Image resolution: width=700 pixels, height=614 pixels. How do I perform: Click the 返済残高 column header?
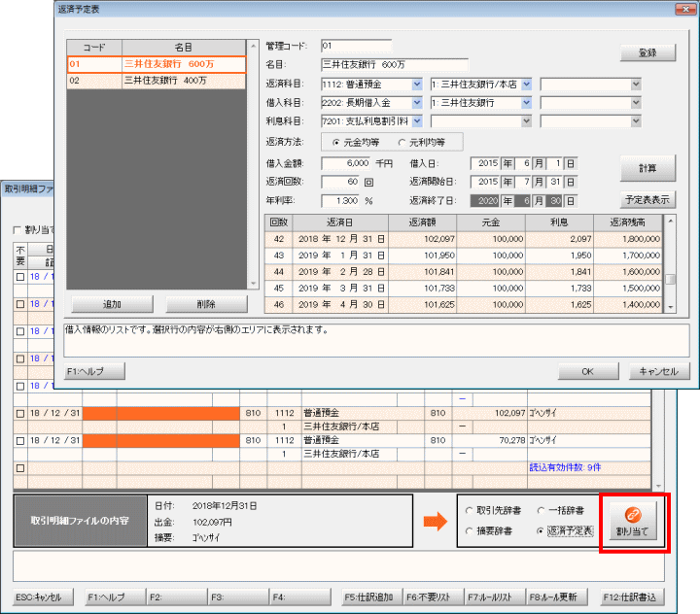coord(628,222)
